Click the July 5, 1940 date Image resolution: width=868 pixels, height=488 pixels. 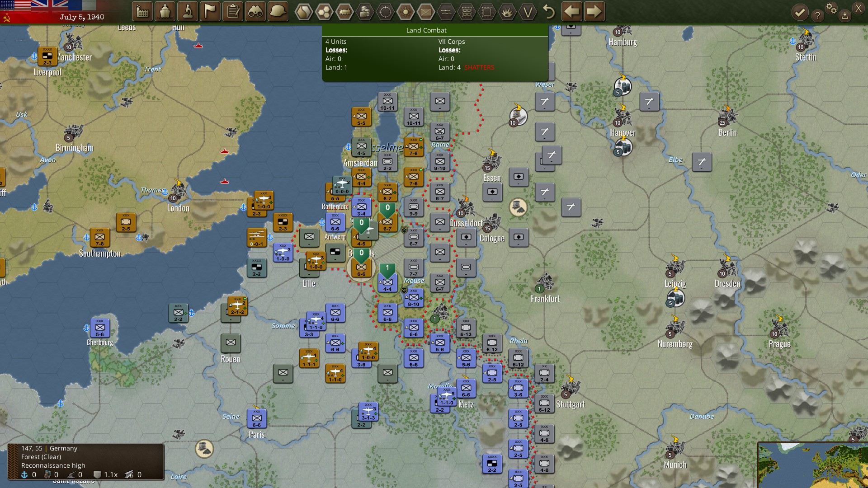pyautogui.click(x=82, y=17)
